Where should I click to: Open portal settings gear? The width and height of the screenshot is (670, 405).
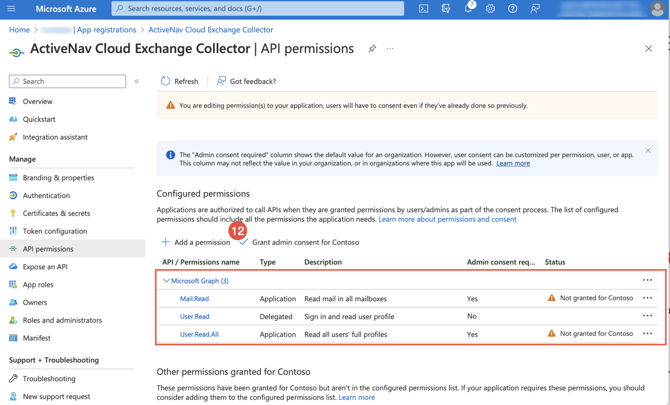(x=490, y=9)
